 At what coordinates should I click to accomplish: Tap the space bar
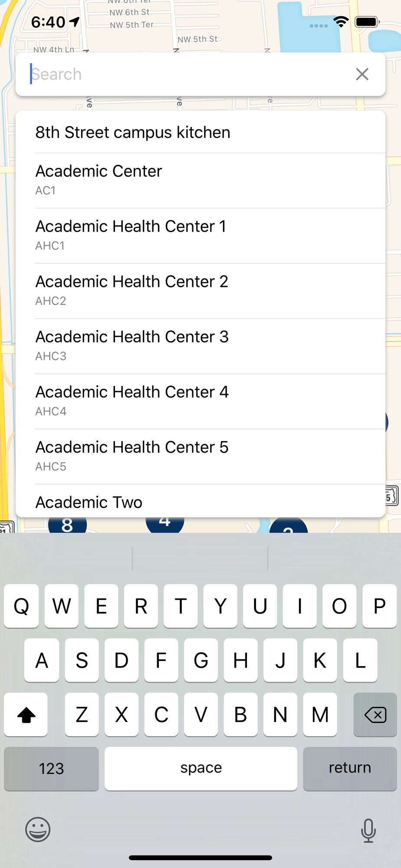201,769
